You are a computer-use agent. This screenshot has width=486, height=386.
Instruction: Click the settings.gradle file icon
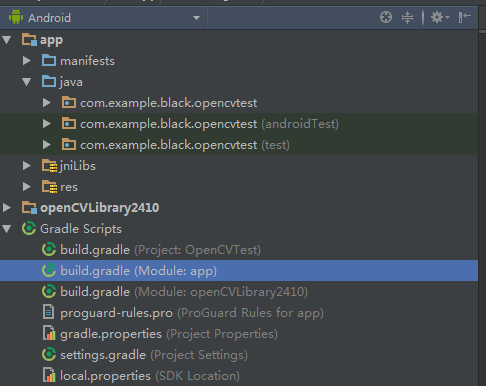pos(49,354)
